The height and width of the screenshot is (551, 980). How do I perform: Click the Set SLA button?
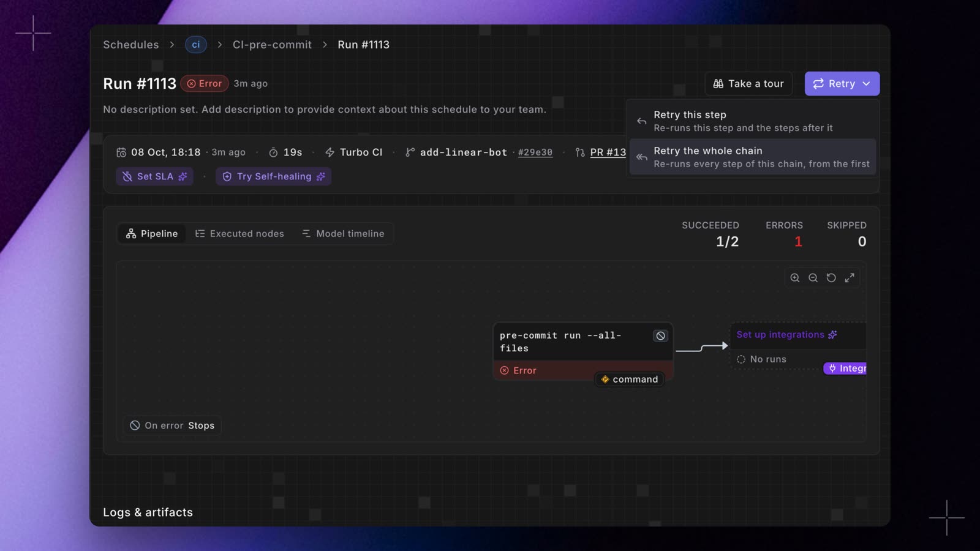pos(155,176)
